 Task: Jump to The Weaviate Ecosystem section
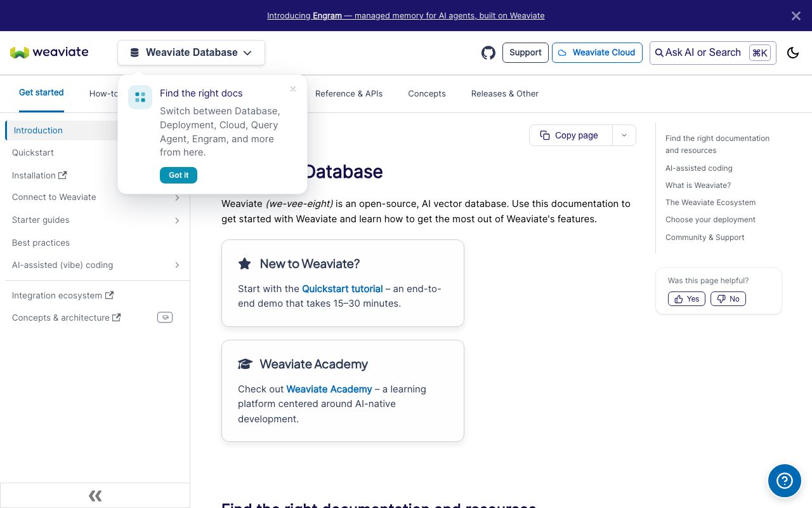(710, 203)
